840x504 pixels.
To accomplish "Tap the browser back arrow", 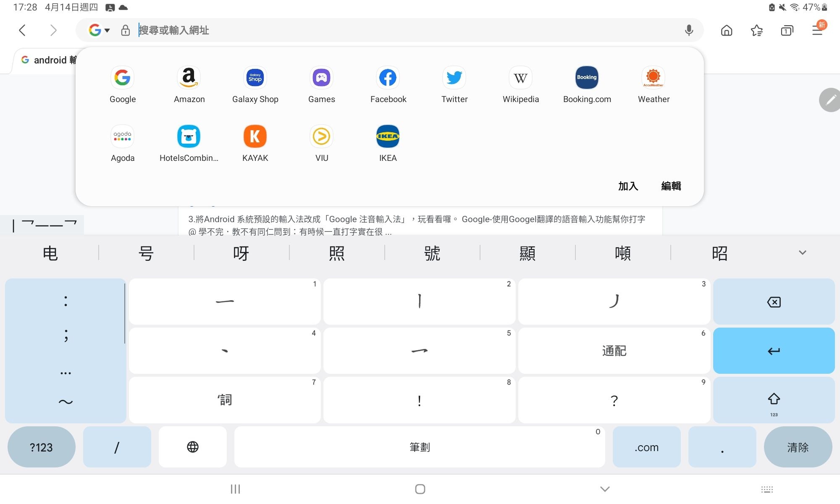I will pos(23,30).
